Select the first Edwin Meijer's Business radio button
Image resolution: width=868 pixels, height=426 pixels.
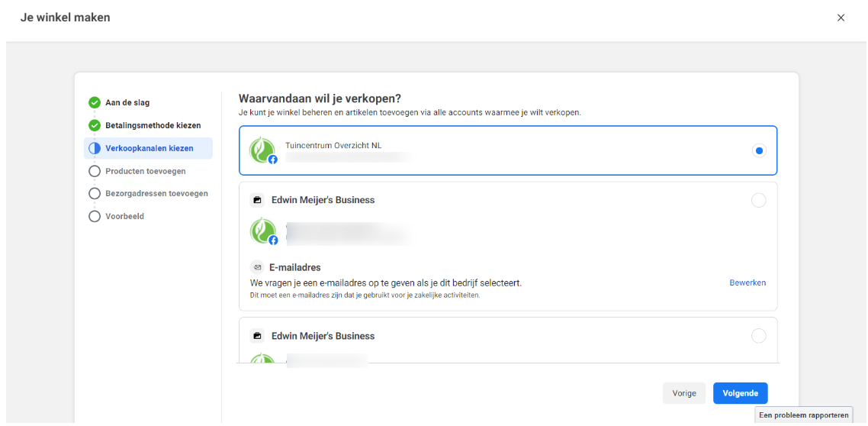point(758,200)
